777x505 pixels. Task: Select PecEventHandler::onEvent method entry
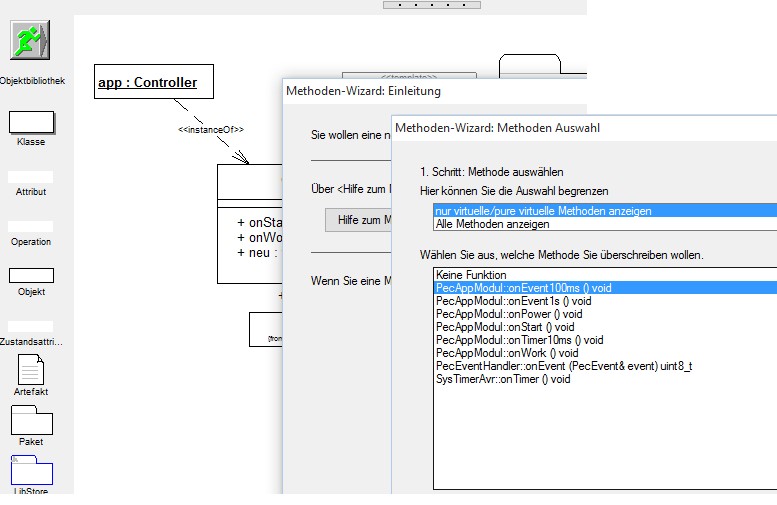[564, 366]
